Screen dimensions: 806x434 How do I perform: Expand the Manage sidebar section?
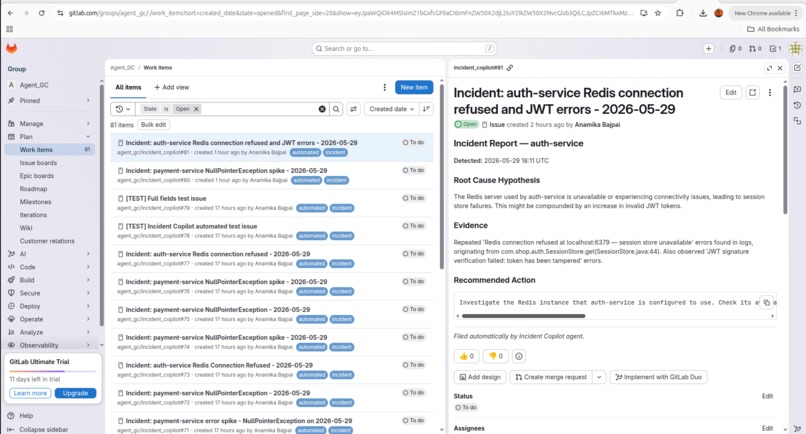[48, 123]
